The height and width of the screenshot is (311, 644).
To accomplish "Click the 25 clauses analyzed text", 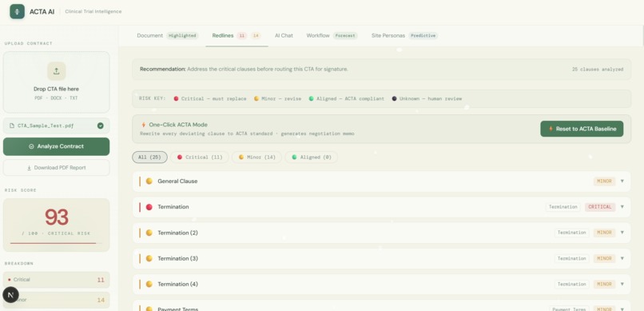I will click(x=598, y=70).
